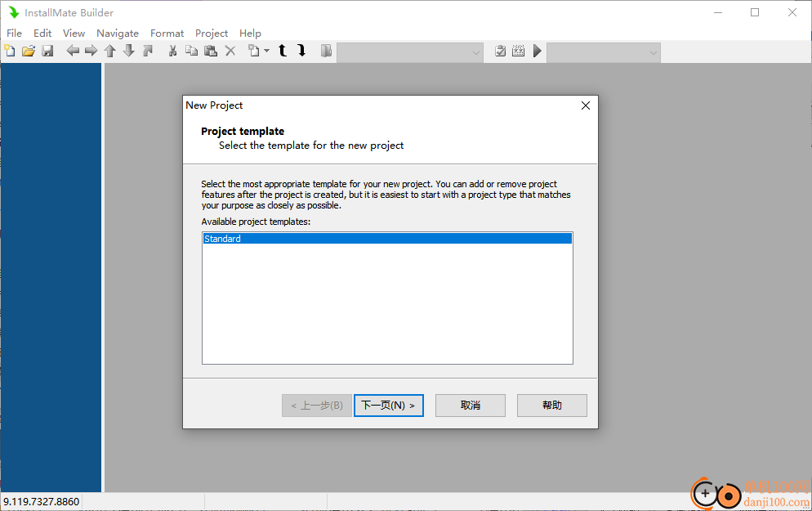Screen dimensions: 812x511
Task: Click the up arrow toolbar icon
Action: [109, 51]
